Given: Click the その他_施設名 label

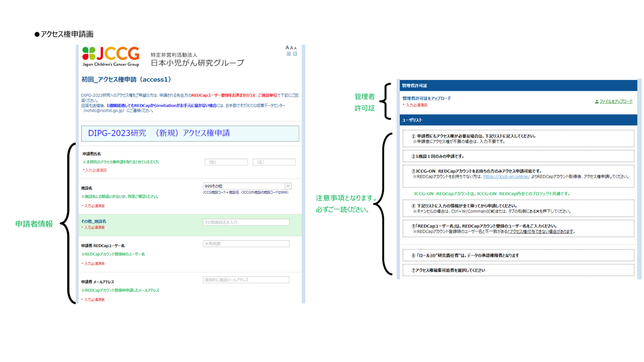Looking at the screenshot, I should coord(94,221).
